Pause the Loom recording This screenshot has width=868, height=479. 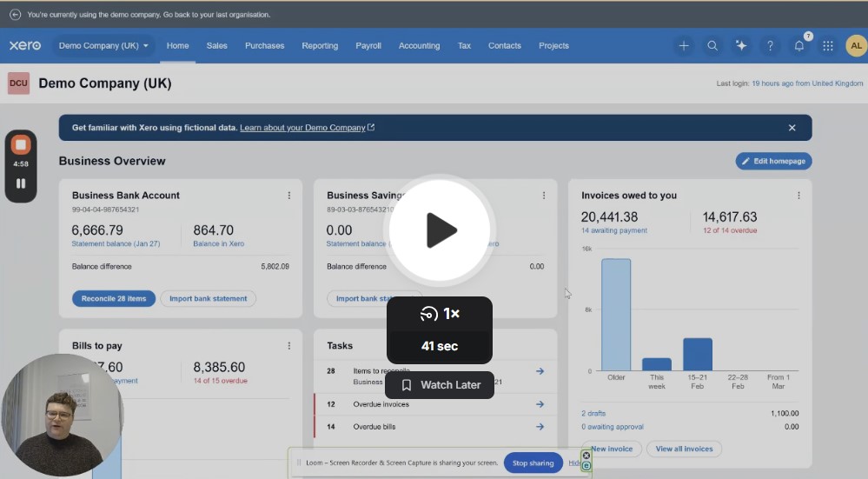point(21,183)
